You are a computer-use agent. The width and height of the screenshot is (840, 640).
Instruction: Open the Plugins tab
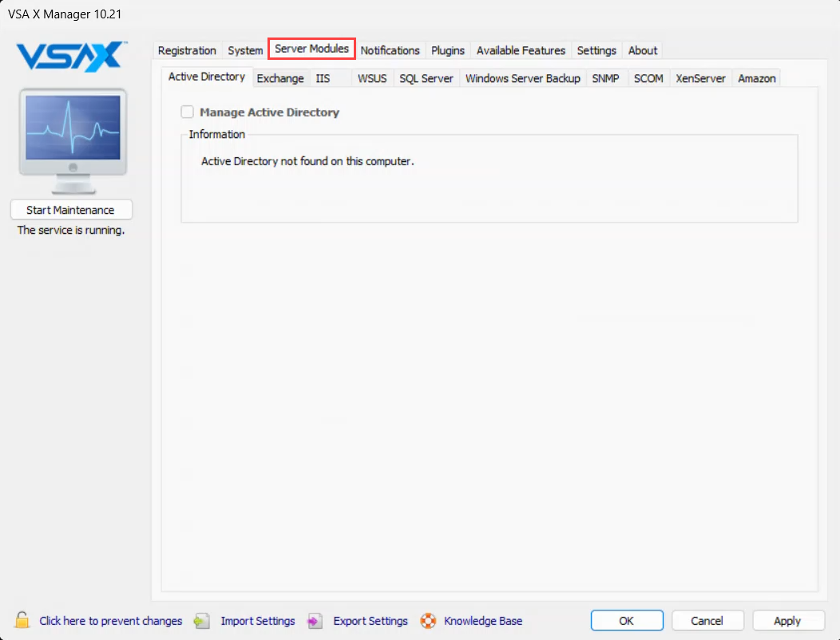[448, 50]
